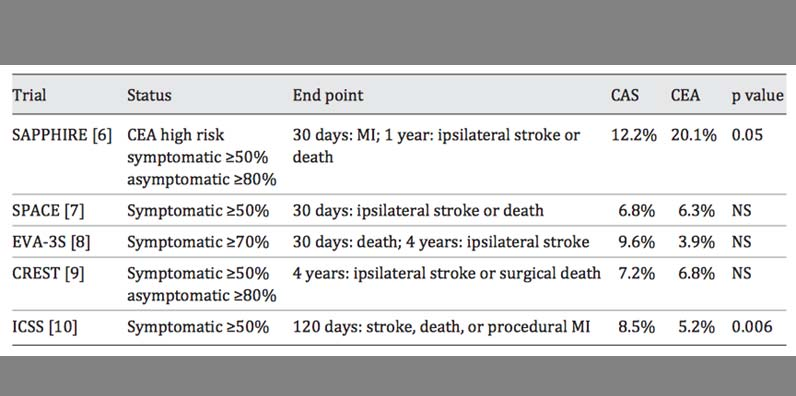Select the Symptomatic ≥70% status cell

point(197,242)
